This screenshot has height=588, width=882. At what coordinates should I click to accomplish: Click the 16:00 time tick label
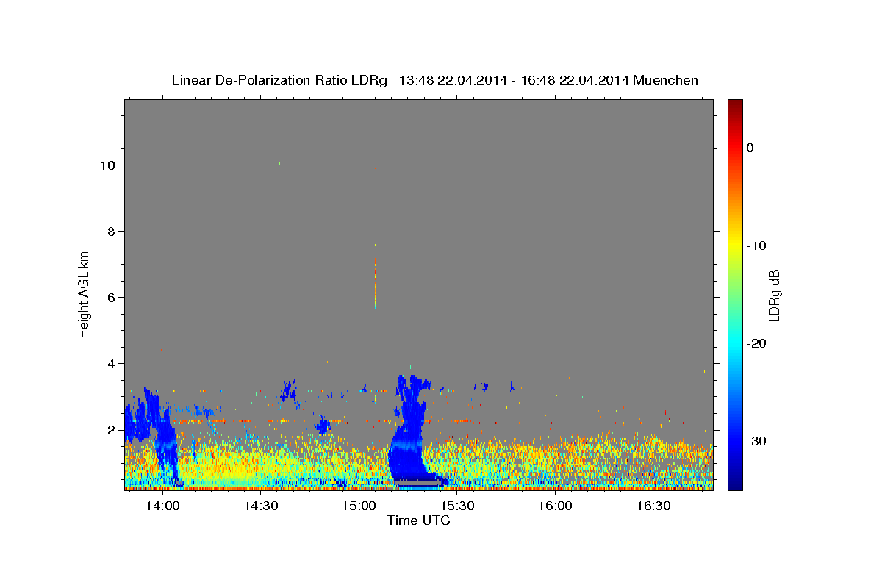click(555, 506)
